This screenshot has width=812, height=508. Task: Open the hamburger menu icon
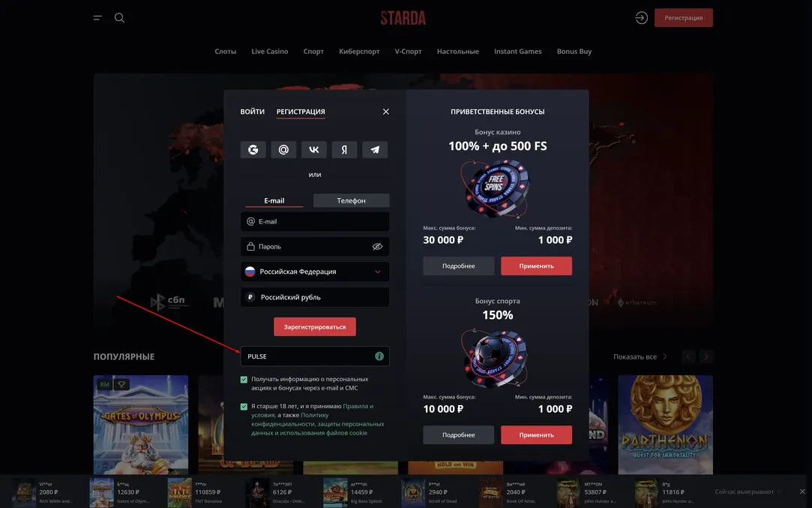(x=97, y=17)
